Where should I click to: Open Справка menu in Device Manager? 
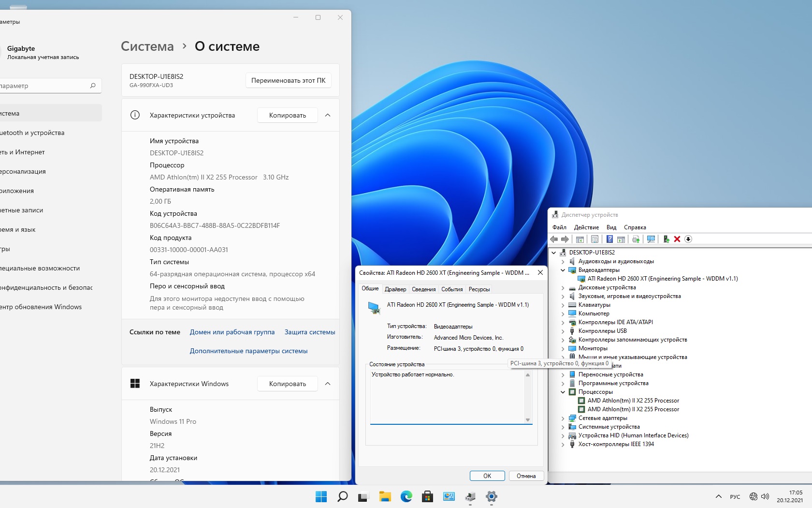635,227
